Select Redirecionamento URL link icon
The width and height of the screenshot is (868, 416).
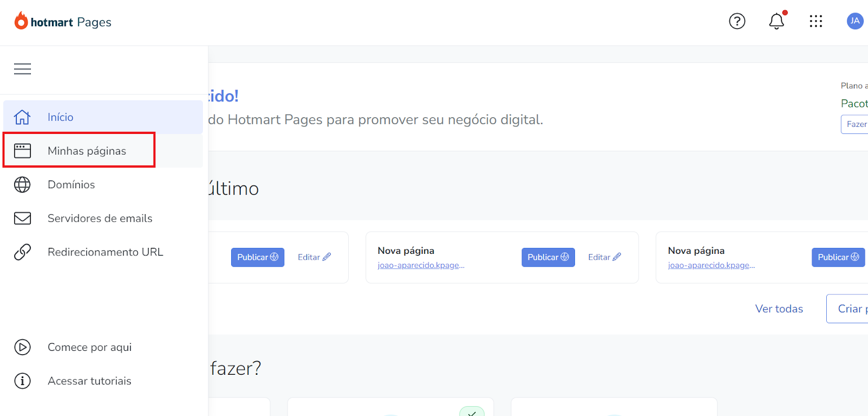click(22, 252)
